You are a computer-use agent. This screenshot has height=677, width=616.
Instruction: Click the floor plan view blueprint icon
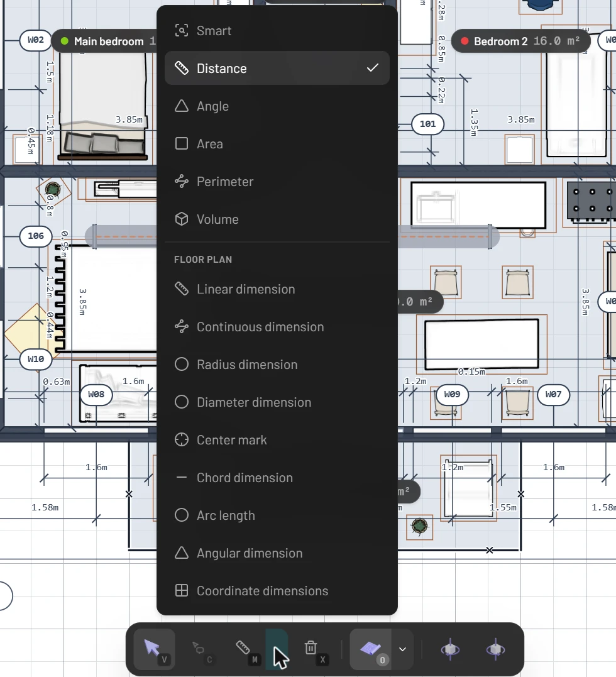[370, 649]
